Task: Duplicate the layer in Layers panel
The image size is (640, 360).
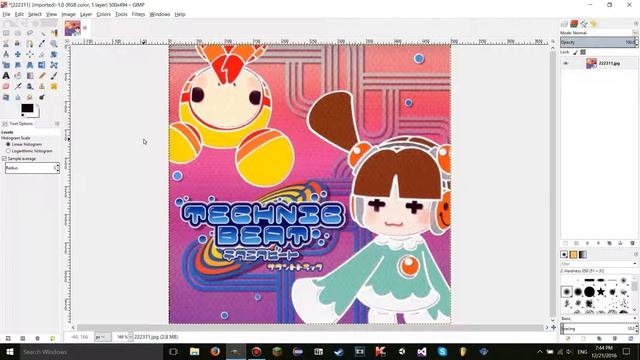Action: pos(609,243)
